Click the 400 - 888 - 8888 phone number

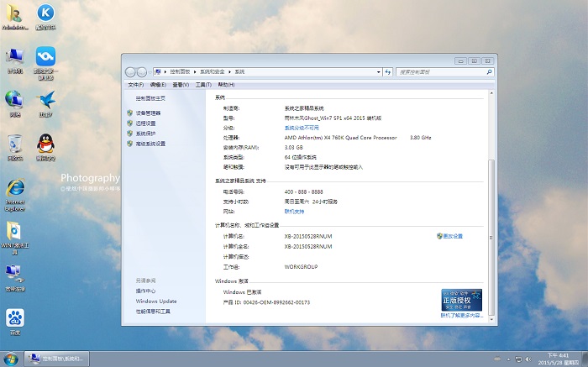[x=303, y=191]
